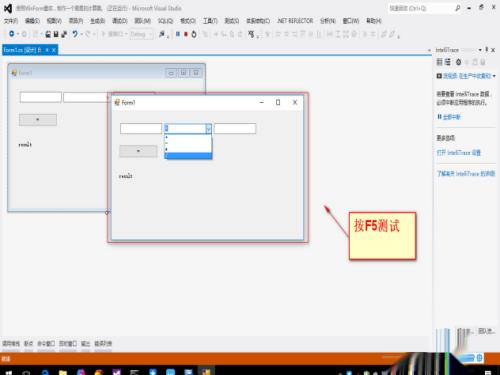Screen dimensions: 500x375
Task: Click the calculate button in running Form1
Action: (138, 151)
